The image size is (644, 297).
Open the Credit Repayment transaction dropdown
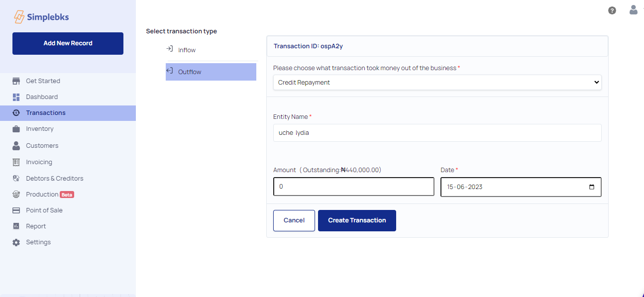click(437, 83)
